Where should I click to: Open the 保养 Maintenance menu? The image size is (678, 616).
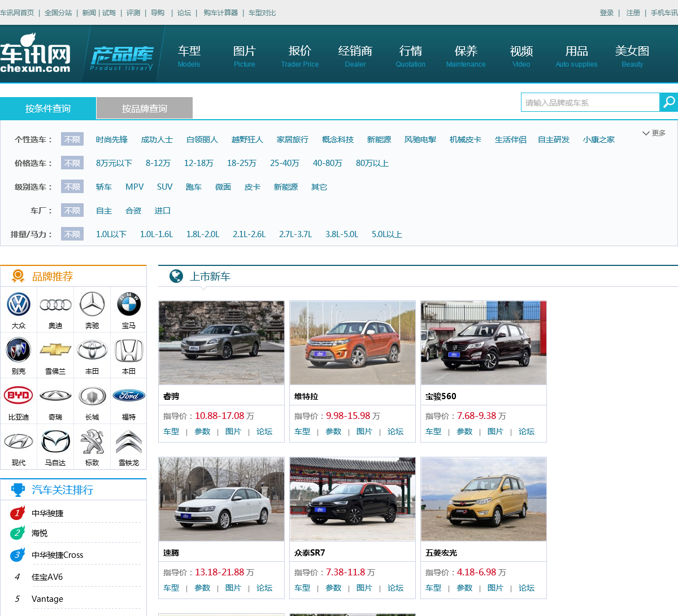coord(466,56)
